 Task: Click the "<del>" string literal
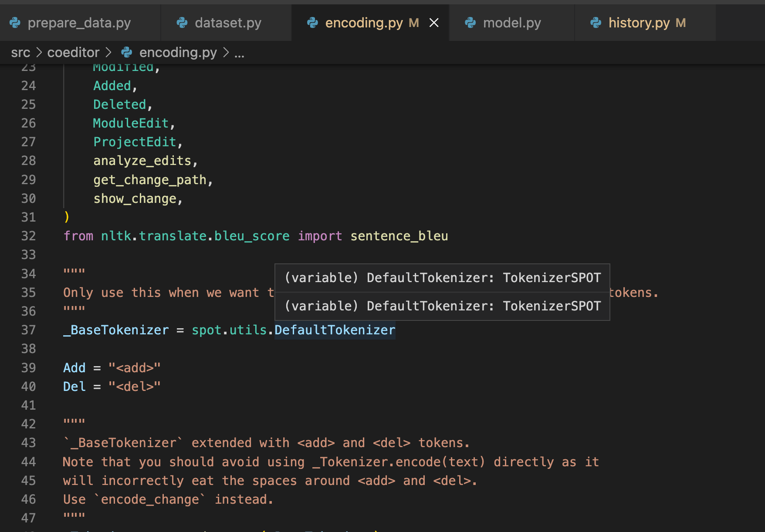point(135,387)
